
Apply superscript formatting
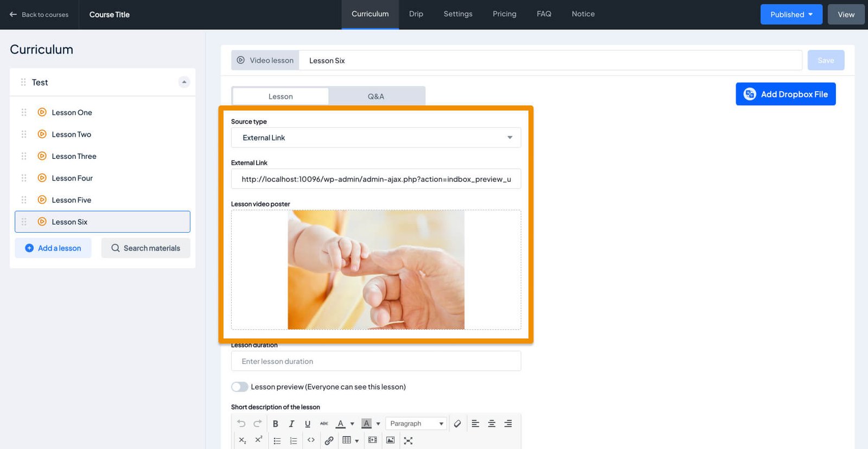259,440
